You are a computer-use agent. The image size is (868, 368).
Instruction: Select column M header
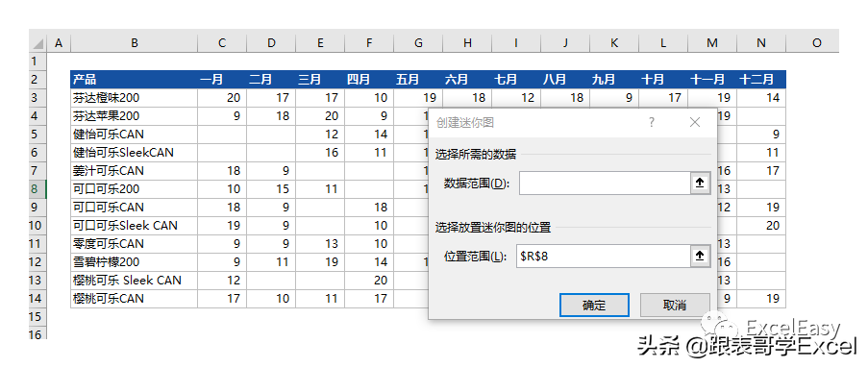click(x=712, y=43)
